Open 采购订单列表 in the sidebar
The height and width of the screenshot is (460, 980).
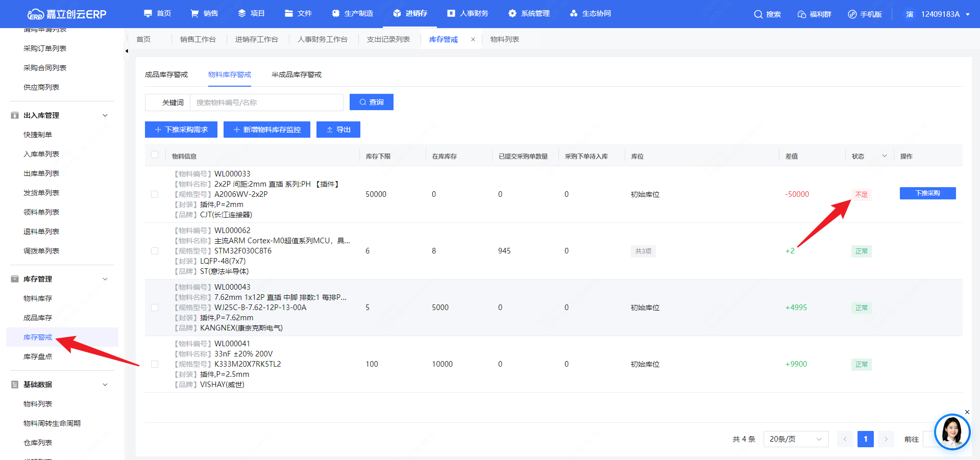point(45,48)
